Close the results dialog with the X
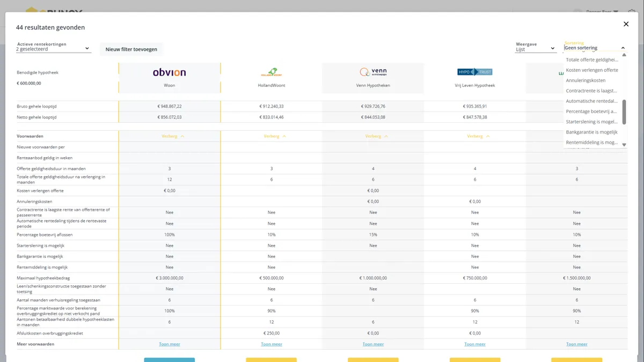 click(626, 24)
